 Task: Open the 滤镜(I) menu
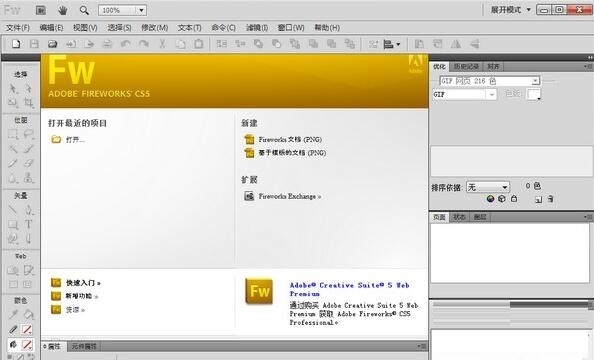pos(257,28)
